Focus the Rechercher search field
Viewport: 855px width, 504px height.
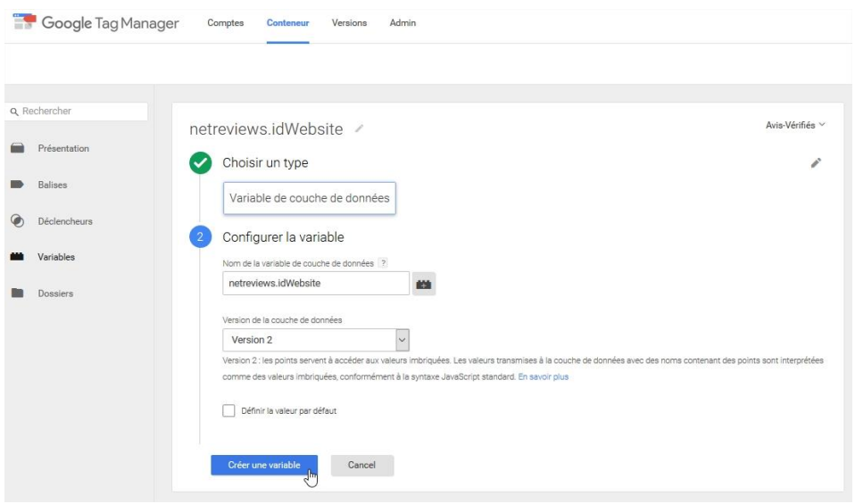coord(80,112)
